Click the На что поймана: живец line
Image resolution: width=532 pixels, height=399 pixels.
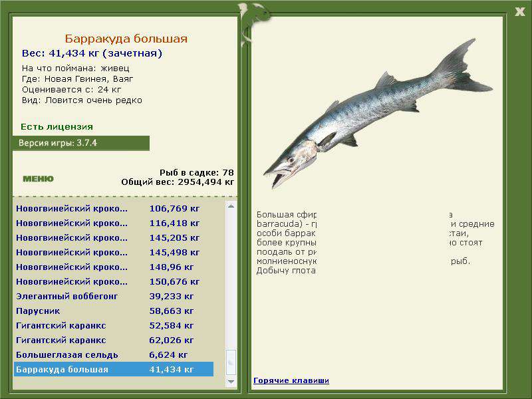(x=76, y=68)
